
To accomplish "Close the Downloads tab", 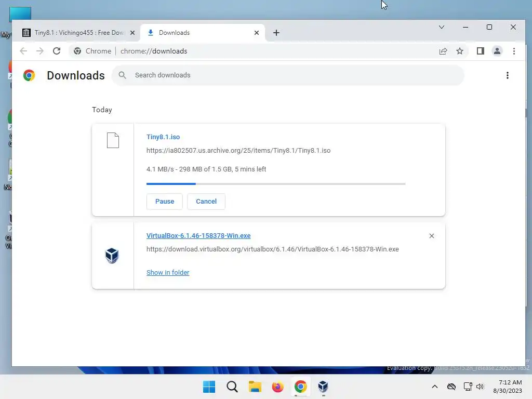I will pyautogui.click(x=257, y=33).
